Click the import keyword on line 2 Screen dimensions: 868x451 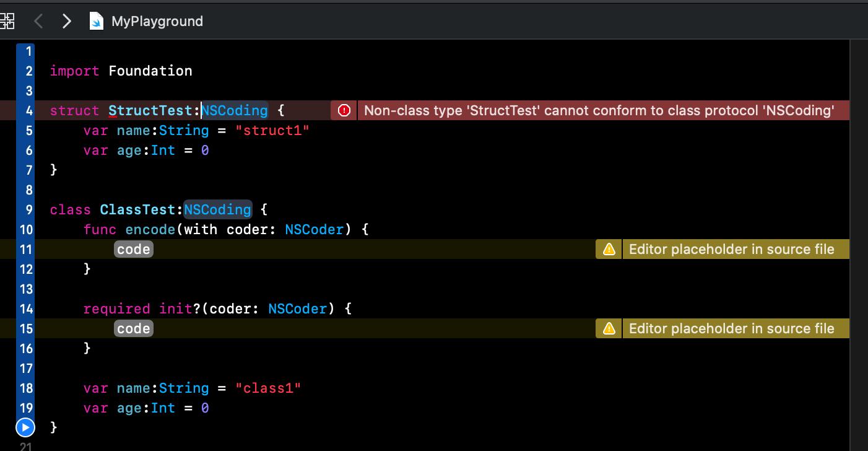(x=74, y=71)
